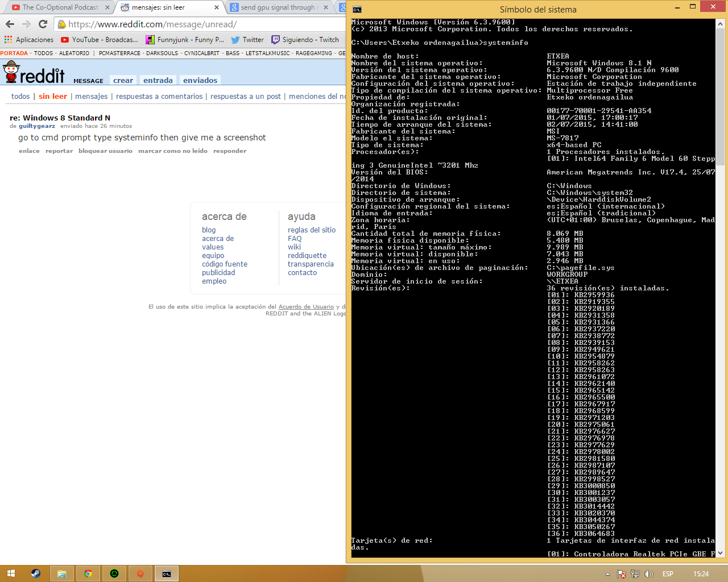
Task: Open the enviados tab on reddit
Action: click(x=200, y=80)
